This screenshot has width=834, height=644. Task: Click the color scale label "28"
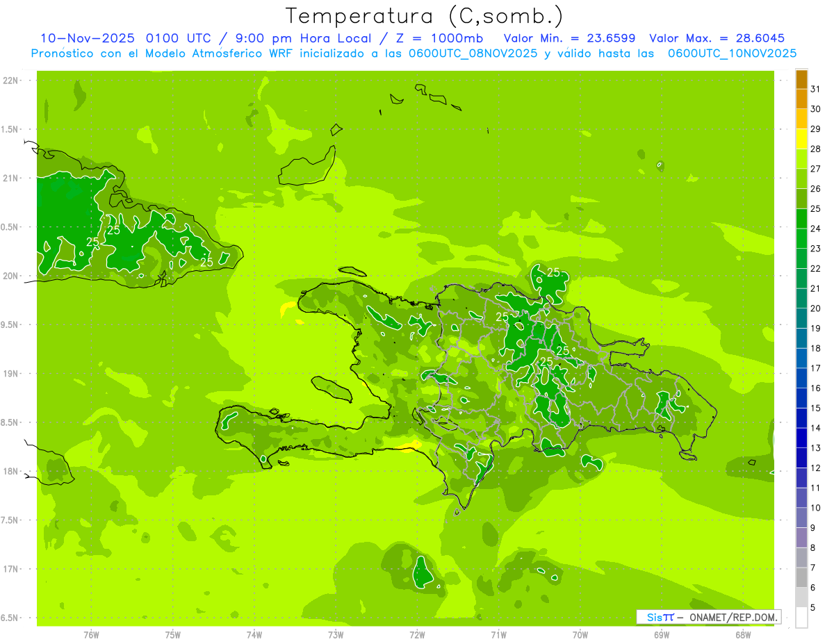tap(815, 149)
